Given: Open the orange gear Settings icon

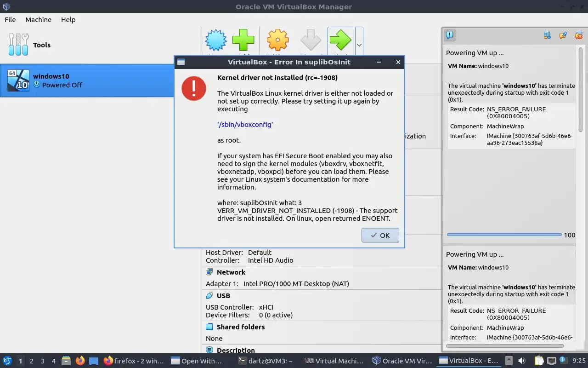Looking at the screenshot, I should [277, 40].
